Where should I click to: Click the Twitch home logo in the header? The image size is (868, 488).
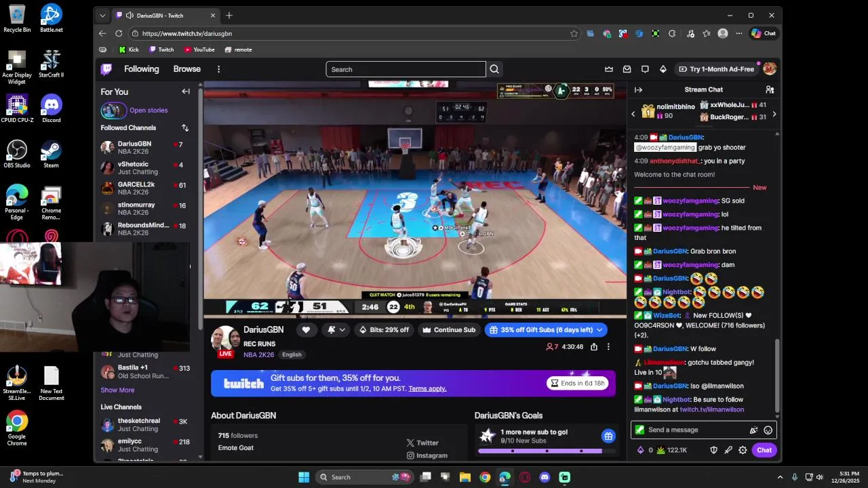coord(106,69)
